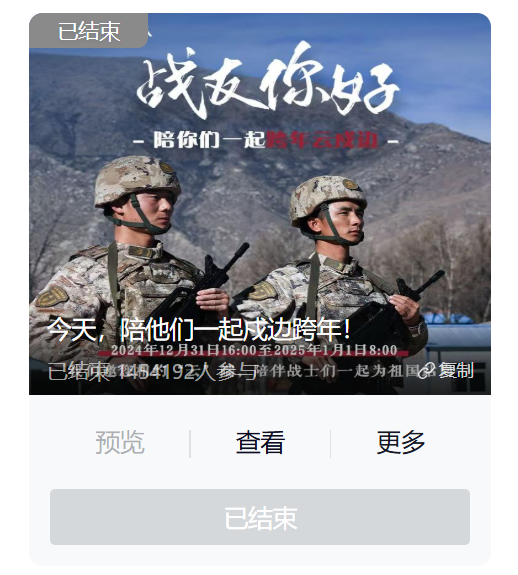
Task: Select 查看 to view the broadcast
Action: tap(260, 443)
